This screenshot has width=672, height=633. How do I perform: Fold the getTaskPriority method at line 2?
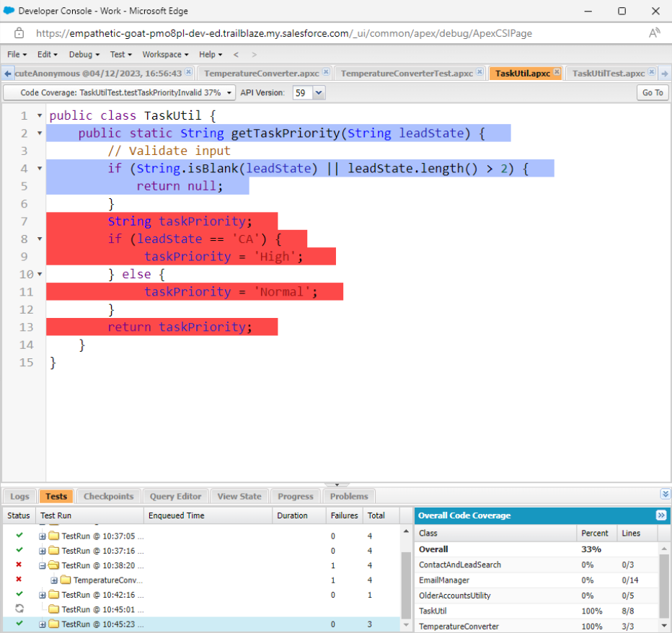click(x=40, y=133)
